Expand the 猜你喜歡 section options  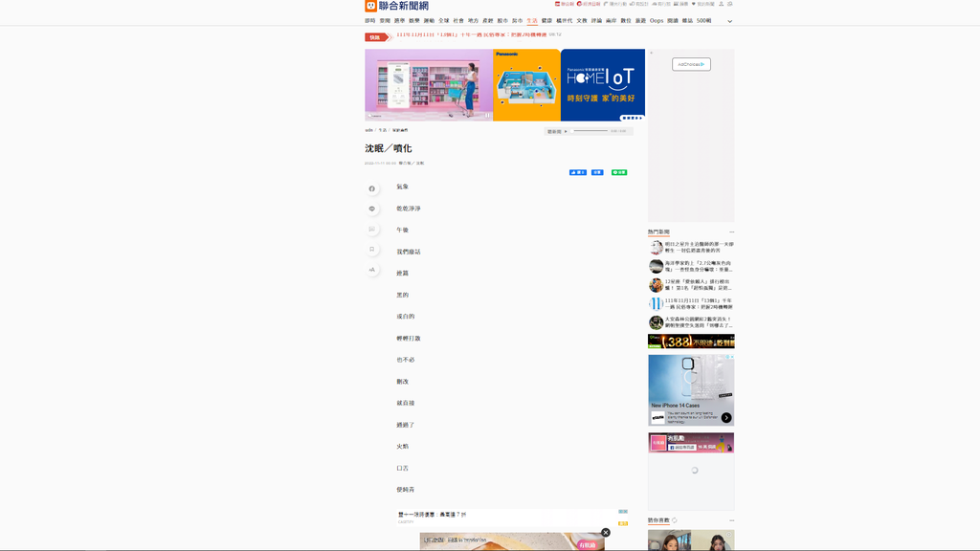point(731,520)
